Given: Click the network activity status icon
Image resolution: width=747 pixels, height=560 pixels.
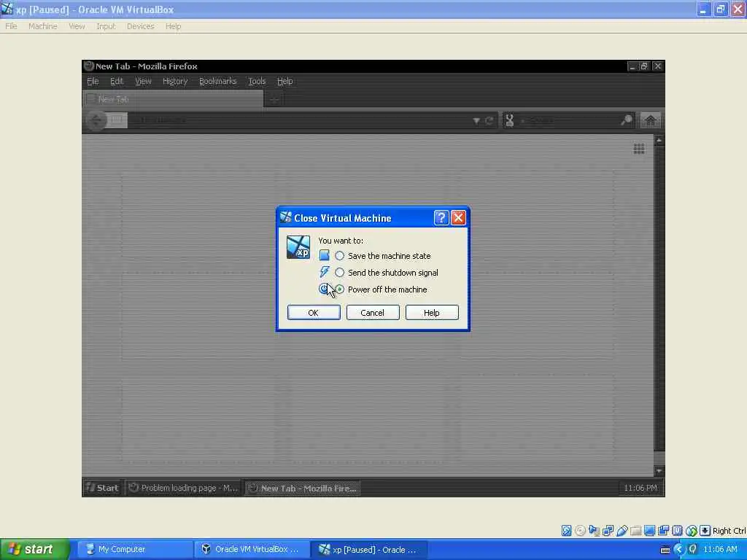Looking at the screenshot, I should coord(608,531).
